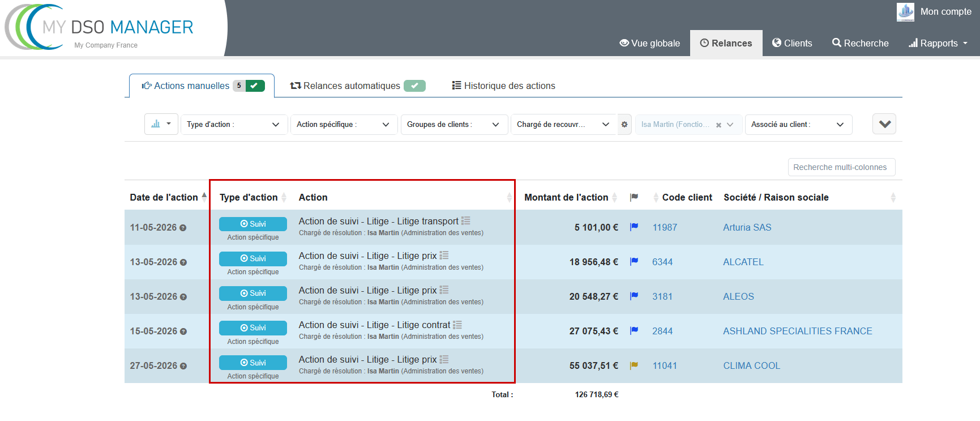Open the ALEOS company link
The image size is (980, 421).
point(739,296)
